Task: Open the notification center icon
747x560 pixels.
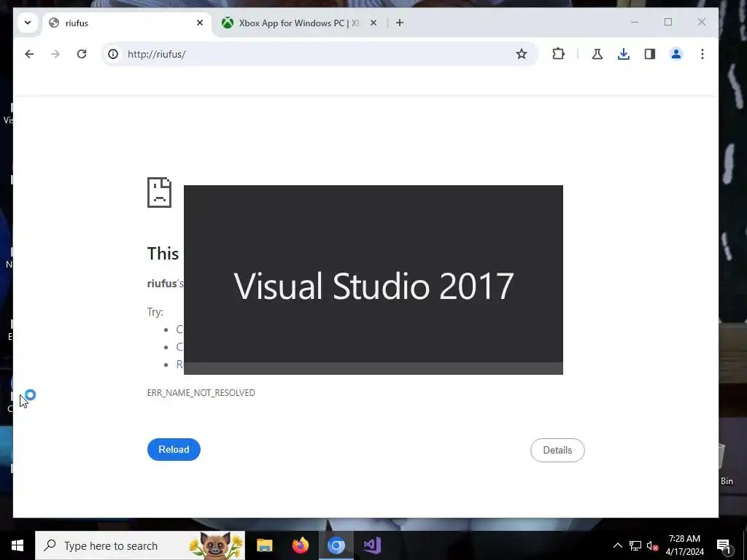Action: 724,545
